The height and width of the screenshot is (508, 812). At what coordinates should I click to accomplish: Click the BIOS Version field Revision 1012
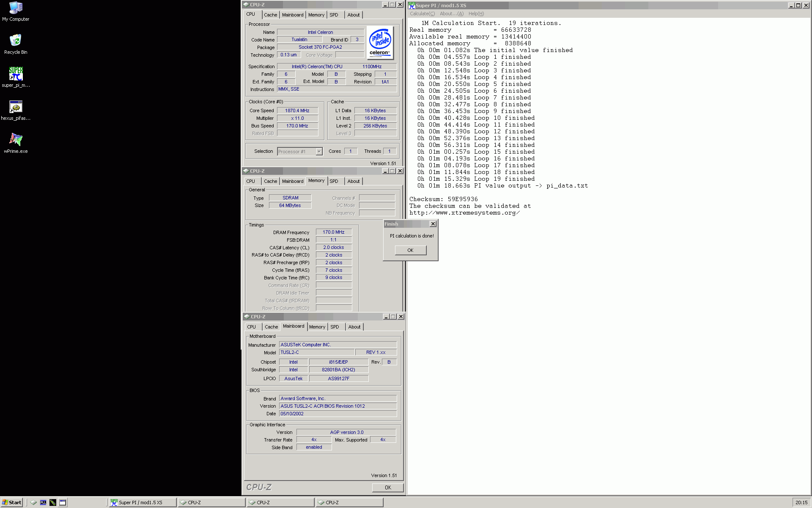[338, 406]
